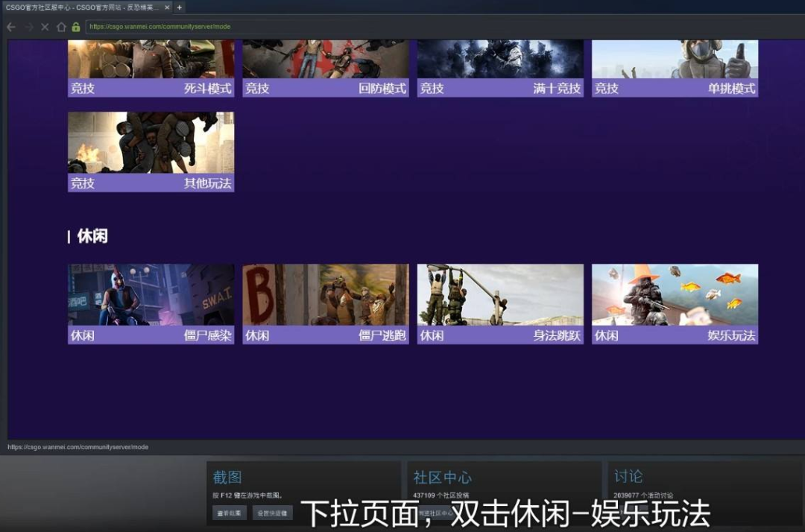Open the 休闲 身法跳跃 card

click(501, 304)
